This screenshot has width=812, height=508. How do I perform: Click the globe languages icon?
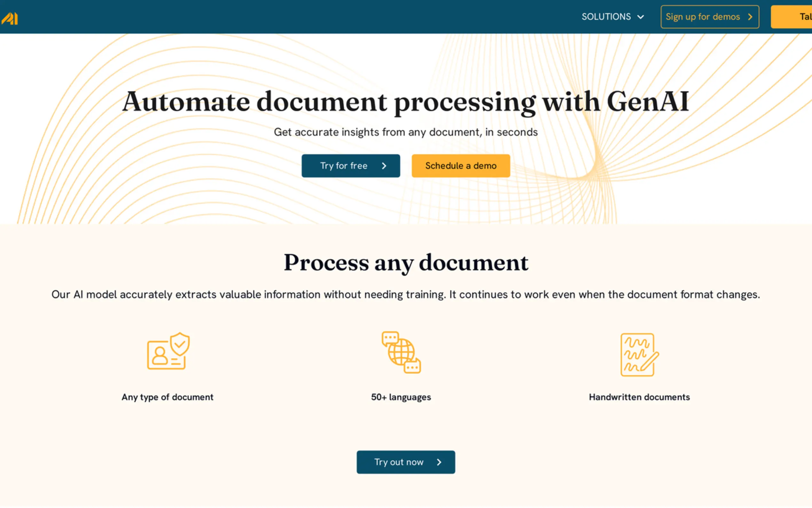click(401, 352)
